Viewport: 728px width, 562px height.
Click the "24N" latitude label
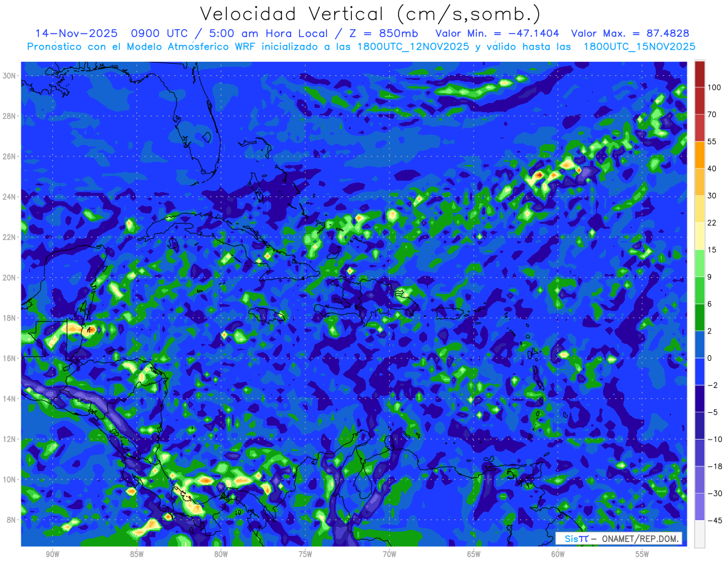pyautogui.click(x=9, y=196)
